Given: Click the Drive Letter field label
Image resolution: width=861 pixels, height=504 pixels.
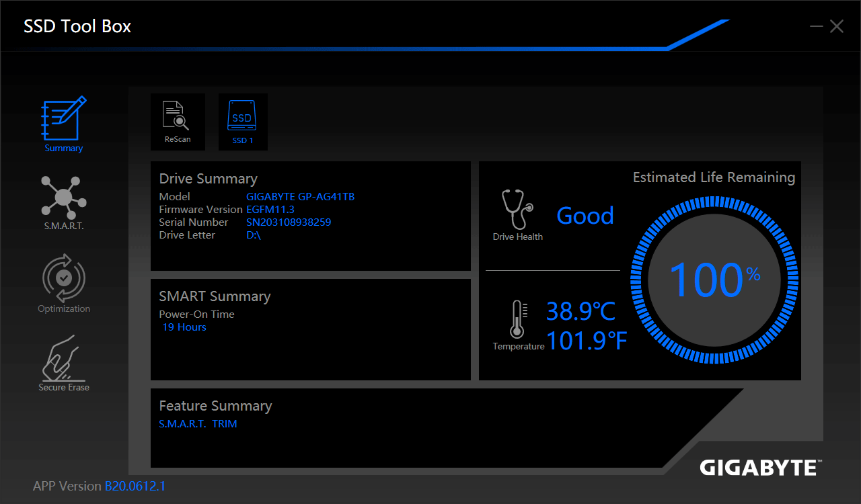Looking at the screenshot, I should point(187,235).
